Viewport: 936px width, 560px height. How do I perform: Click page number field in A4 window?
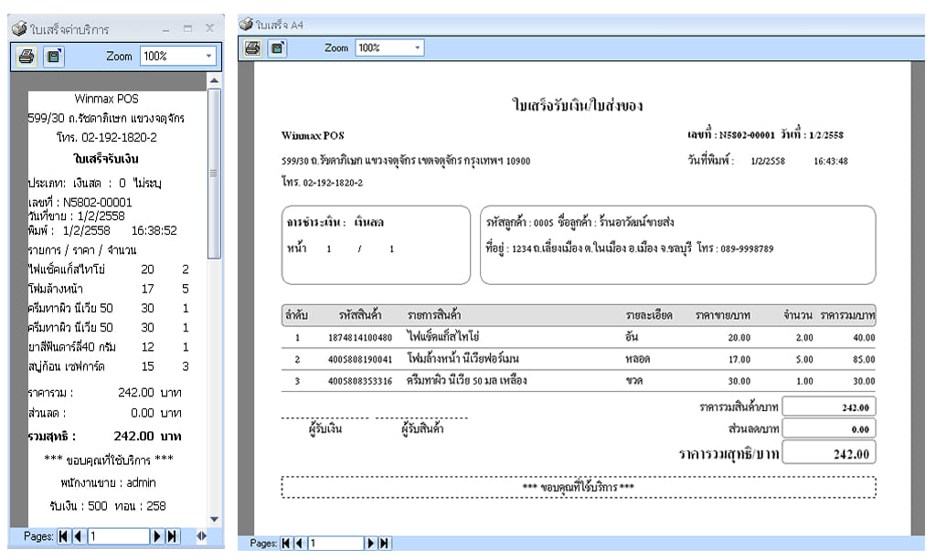click(x=335, y=544)
